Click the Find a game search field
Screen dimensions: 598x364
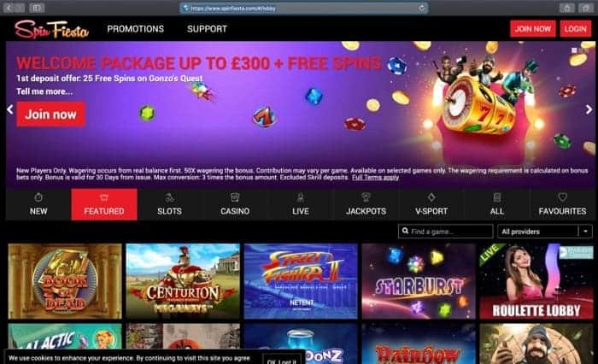445,232
